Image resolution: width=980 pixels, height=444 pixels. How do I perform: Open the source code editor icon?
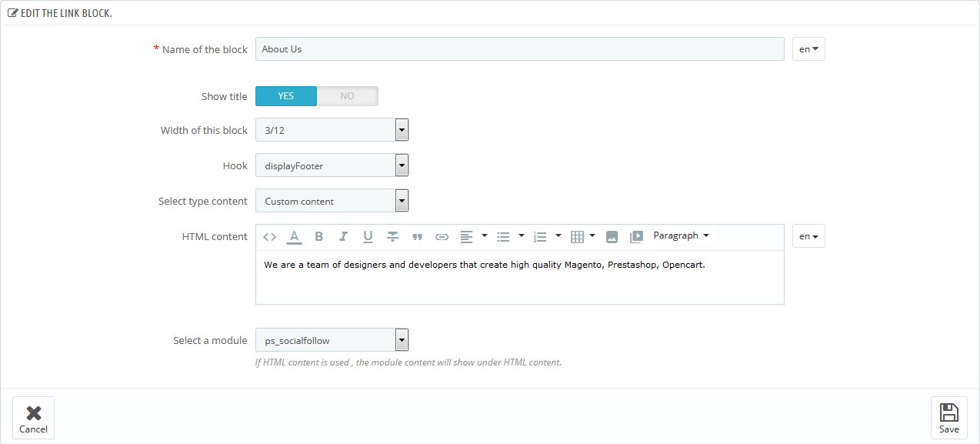point(269,236)
